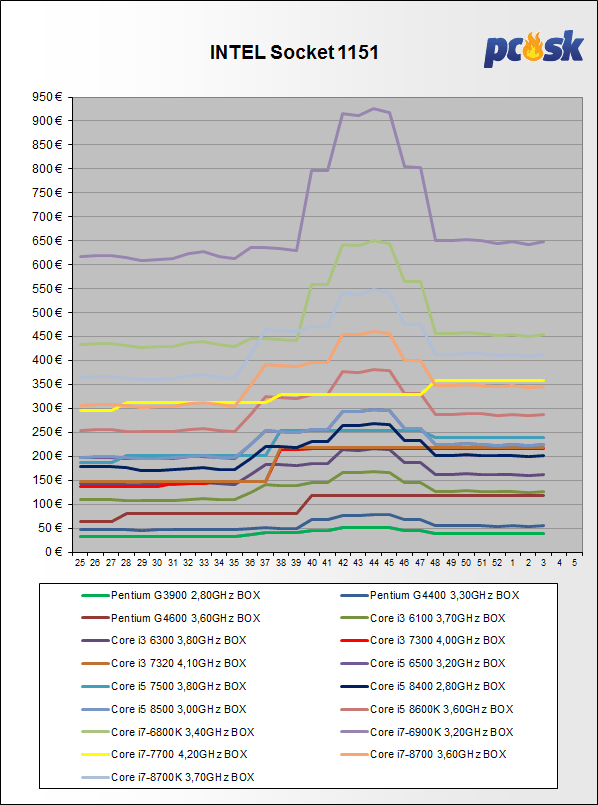
Task: Click the dark navy Core i5 8400 legend swatch
Action: [x=355, y=686]
